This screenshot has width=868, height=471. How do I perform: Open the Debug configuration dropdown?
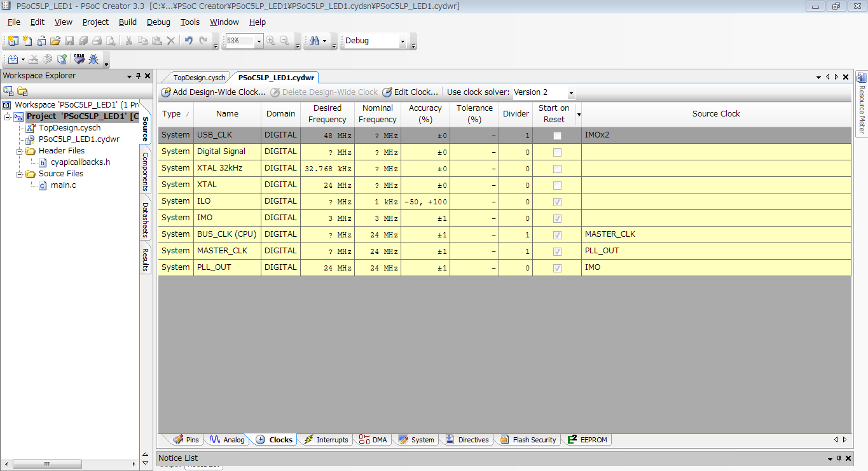click(403, 41)
